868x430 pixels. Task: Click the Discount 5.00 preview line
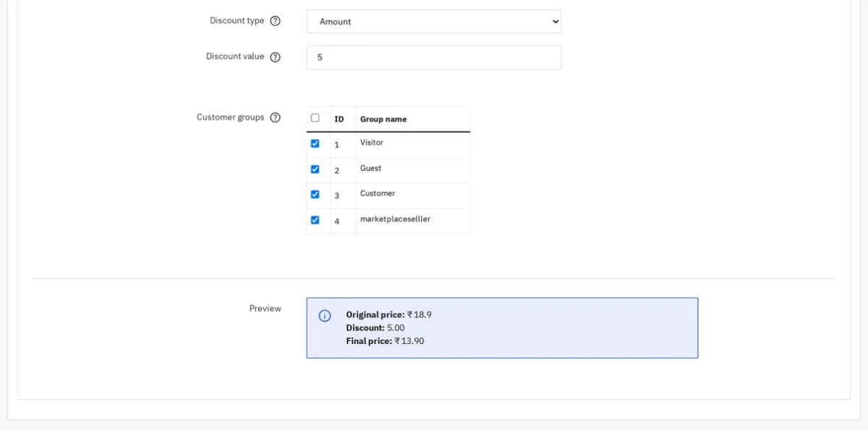coord(375,328)
